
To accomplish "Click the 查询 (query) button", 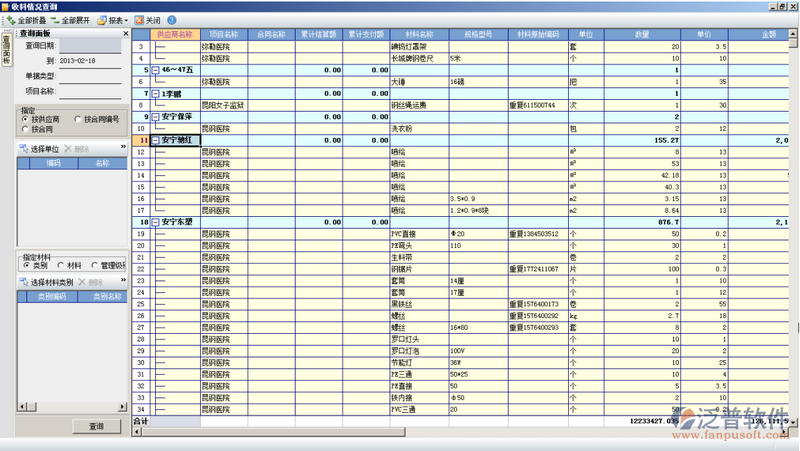I will (x=95, y=427).
